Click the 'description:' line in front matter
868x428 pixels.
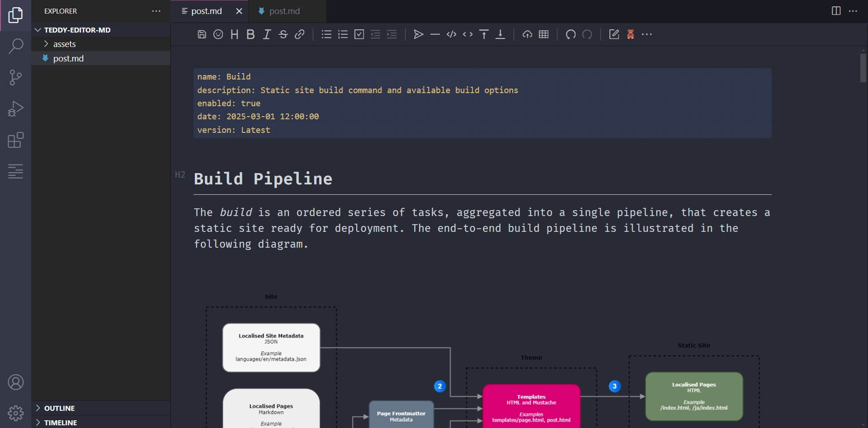358,90
